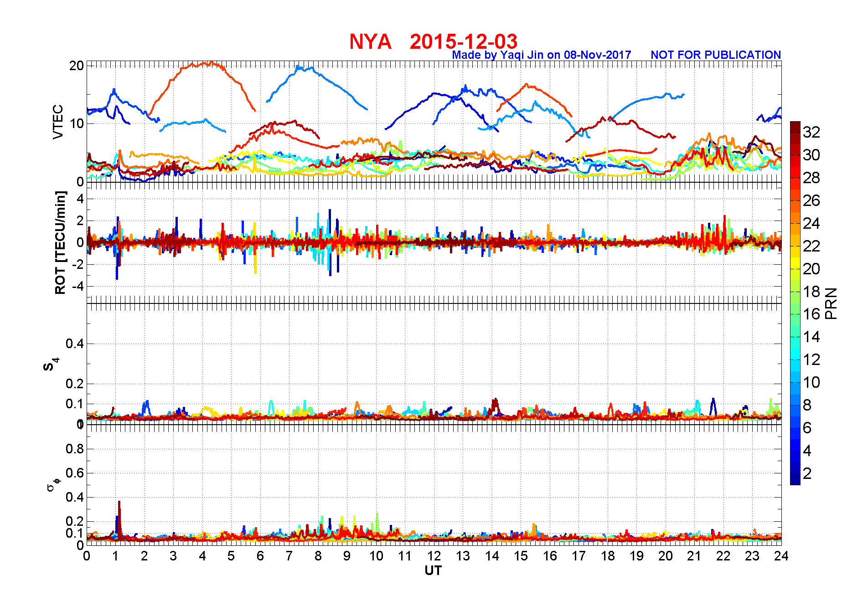868x606 pixels.
Task: Click colorbar tick label 30
Action: pos(811,155)
